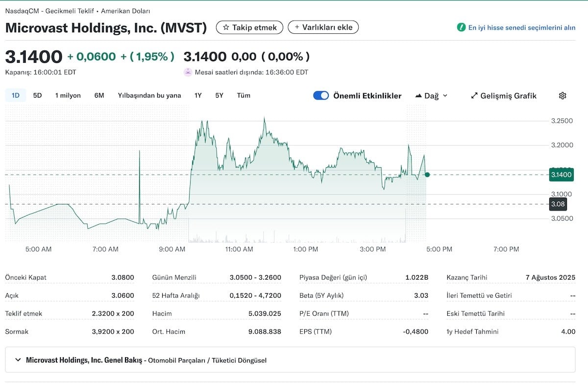Viewport: 588px width, 385px height.
Task: Click the Otomobil Parçaları / Tüketici Döngüsel text
Action: point(207,360)
